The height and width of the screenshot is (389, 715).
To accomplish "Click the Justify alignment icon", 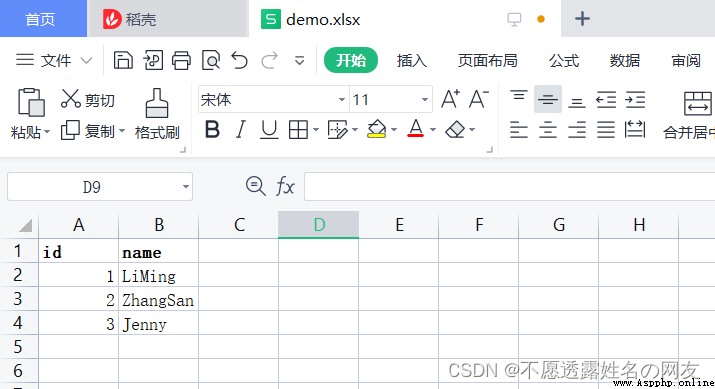I will pos(606,130).
